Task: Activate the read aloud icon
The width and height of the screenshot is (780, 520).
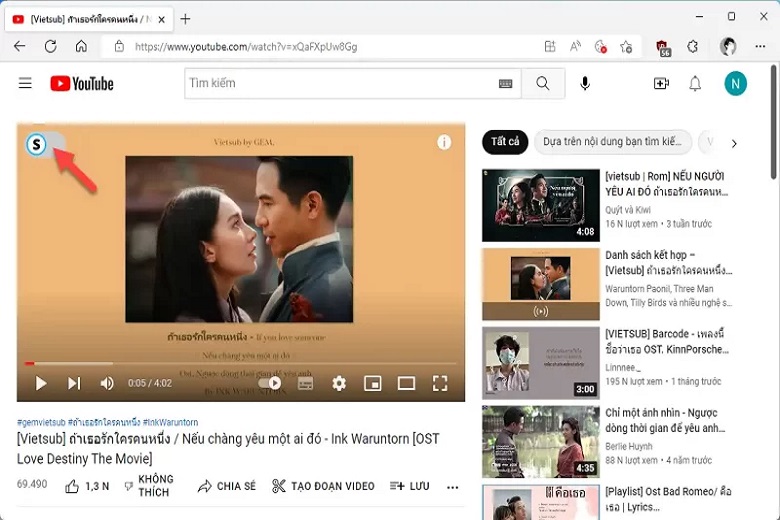Action: coord(575,47)
